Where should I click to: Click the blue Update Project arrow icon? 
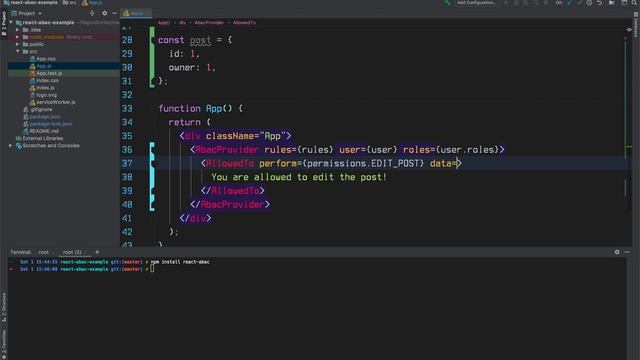tap(569, 3)
